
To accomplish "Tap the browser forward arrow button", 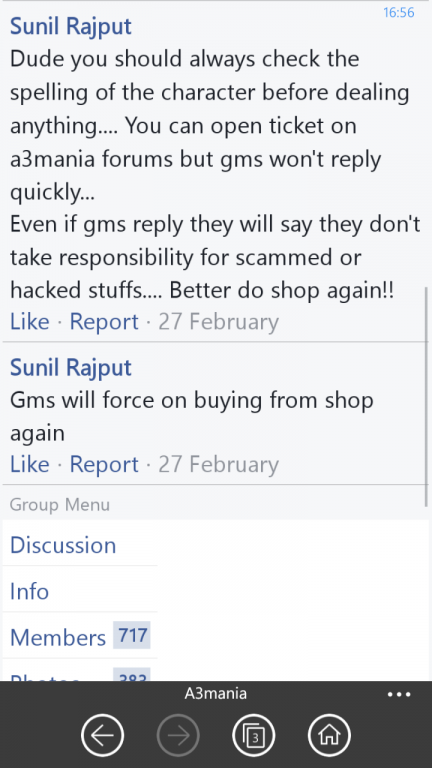I will point(178,735).
